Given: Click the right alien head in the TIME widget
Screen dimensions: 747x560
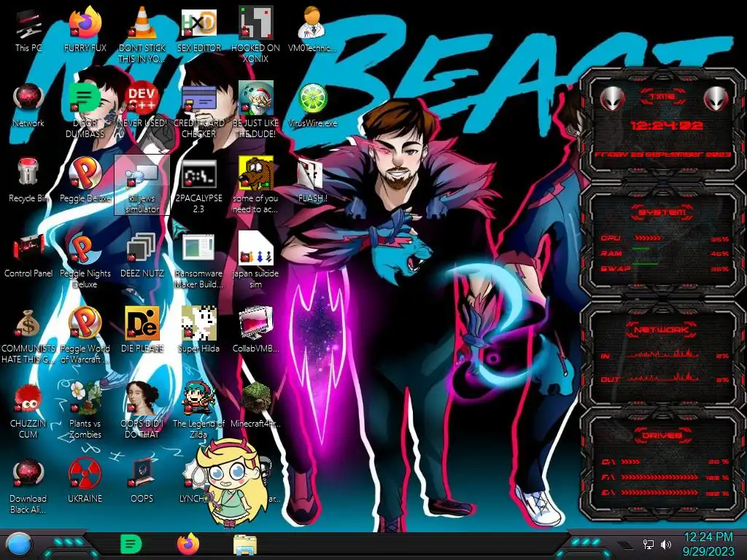Looking at the screenshot, I should pyautogui.click(x=716, y=99).
